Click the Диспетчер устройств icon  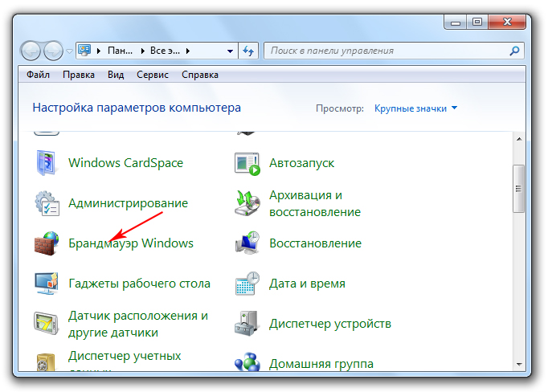pyautogui.click(x=247, y=324)
